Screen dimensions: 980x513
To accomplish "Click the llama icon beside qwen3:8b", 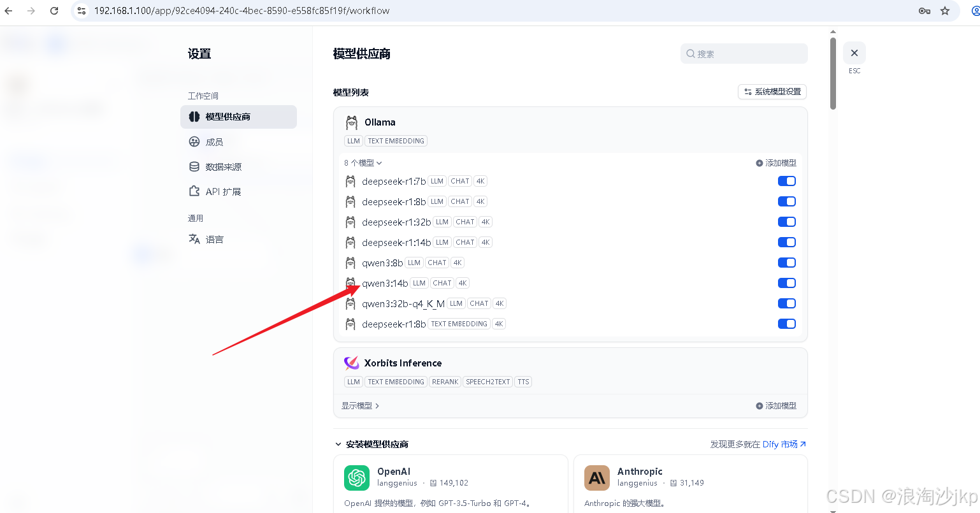I will tap(350, 263).
